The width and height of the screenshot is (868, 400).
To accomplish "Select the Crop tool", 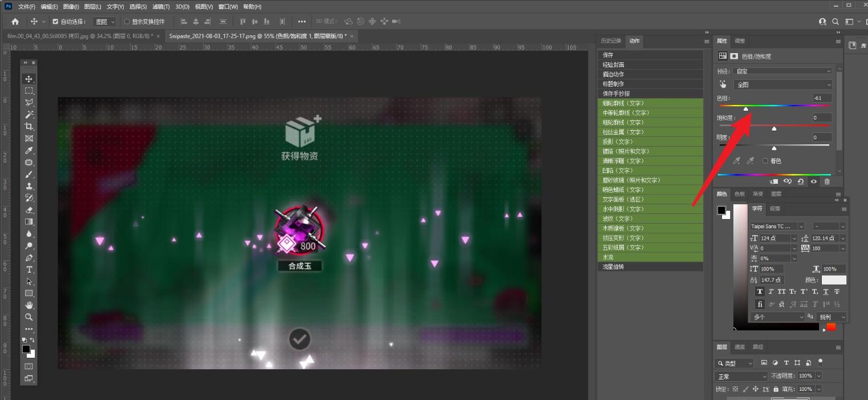I will (x=29, y=127).
